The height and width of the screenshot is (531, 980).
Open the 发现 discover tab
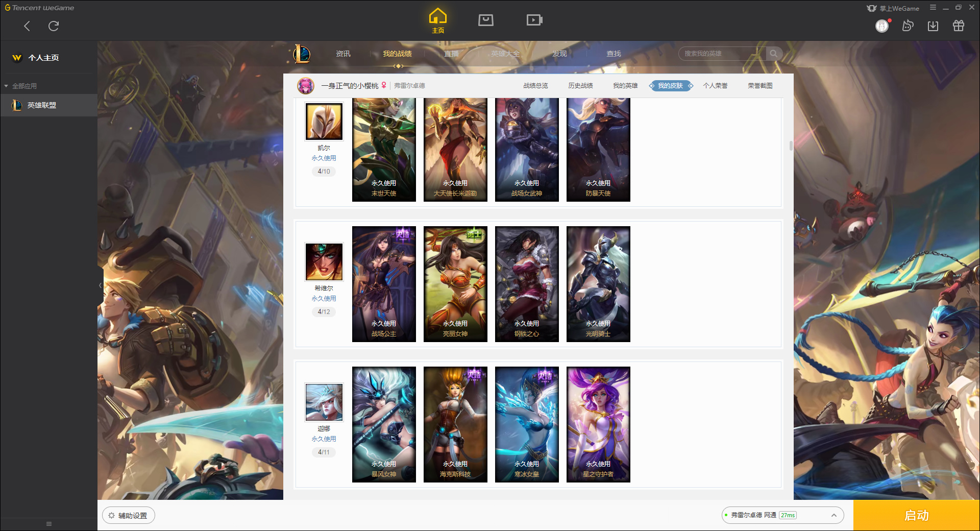[559, 54]
